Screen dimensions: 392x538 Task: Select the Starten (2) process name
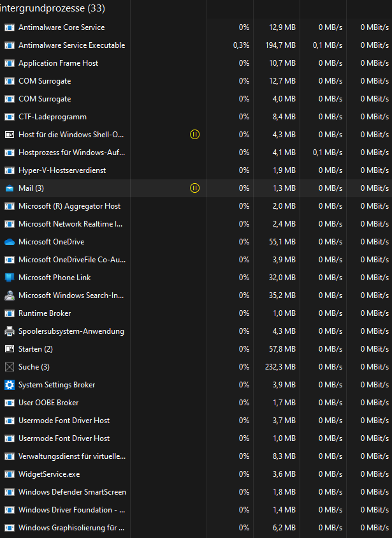[x=36, y=349]
